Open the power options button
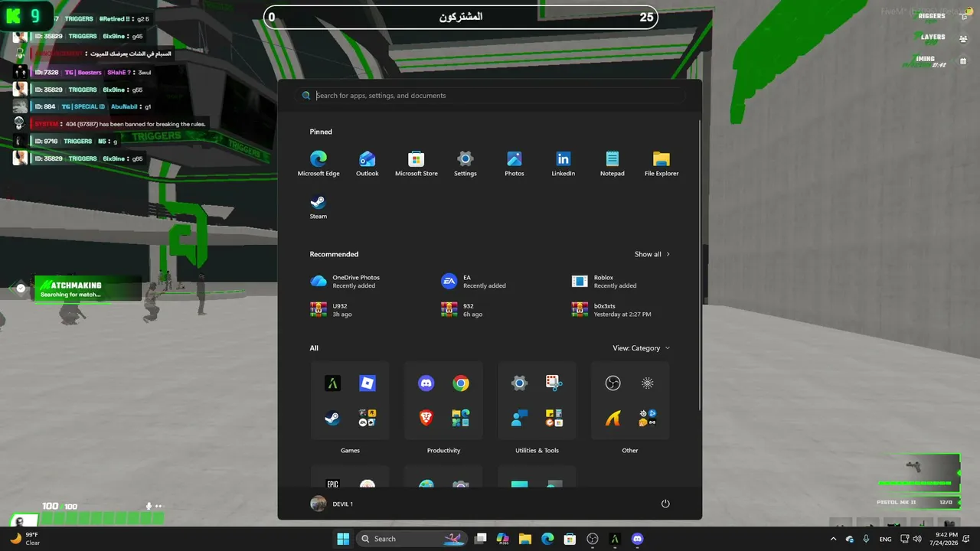Viewport: 980px width, 551px height. pyautogui.click(x=665, y=504)
